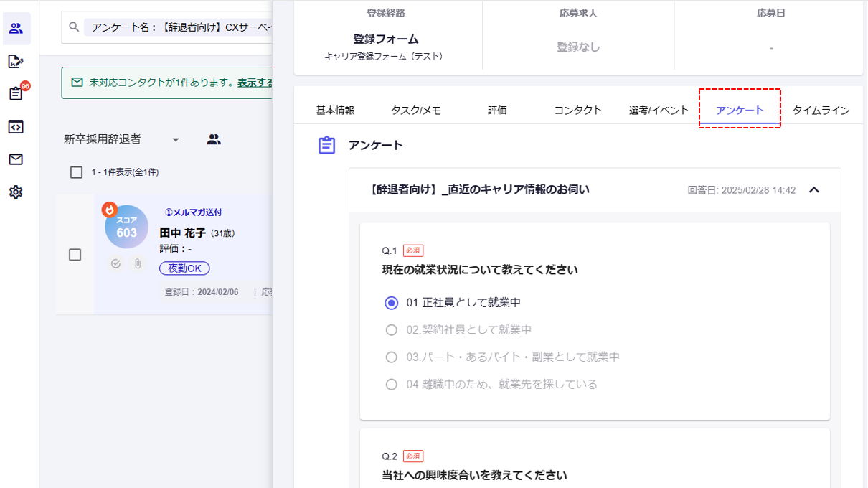Open the 新卒採用辞退者 dropdown arrow
The height and width of the screenshot is (488, 868).
tap(176, 140)
